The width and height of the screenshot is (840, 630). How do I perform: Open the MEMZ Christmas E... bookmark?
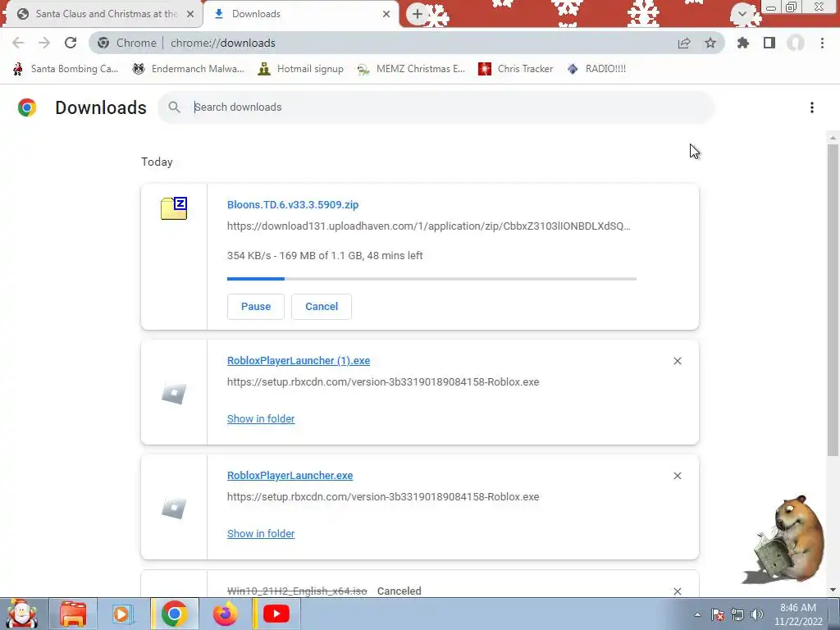click(411, 69)
